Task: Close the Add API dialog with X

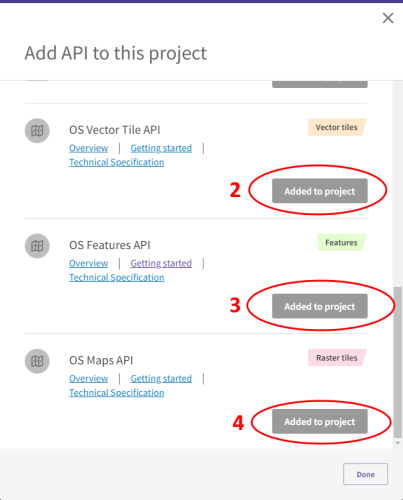Action: (388, 18)
